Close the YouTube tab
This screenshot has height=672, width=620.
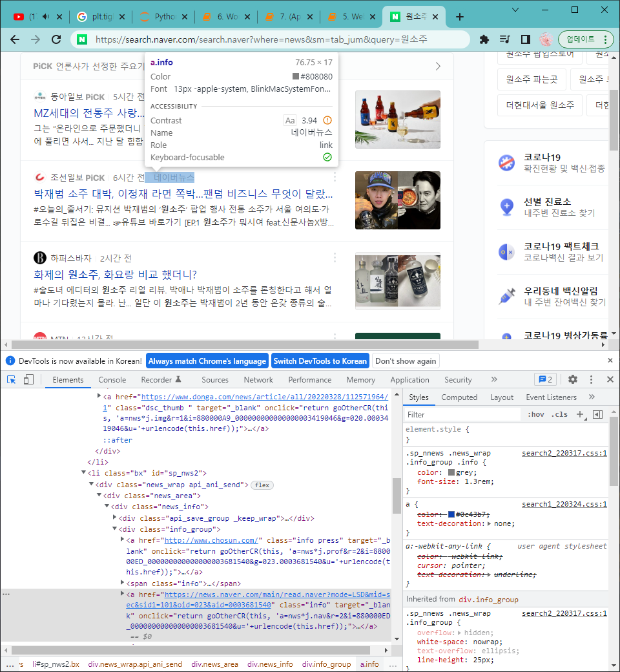coord(59,17)
